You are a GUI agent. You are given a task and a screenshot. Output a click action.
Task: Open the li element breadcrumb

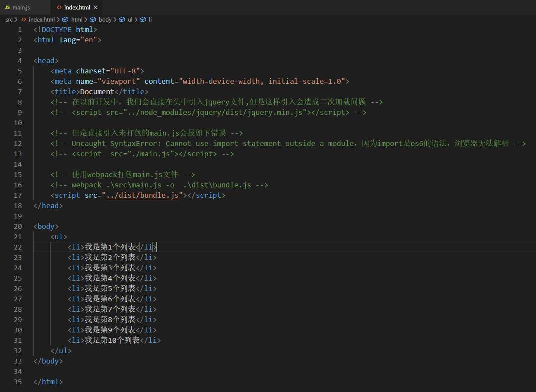click(150, 19)
